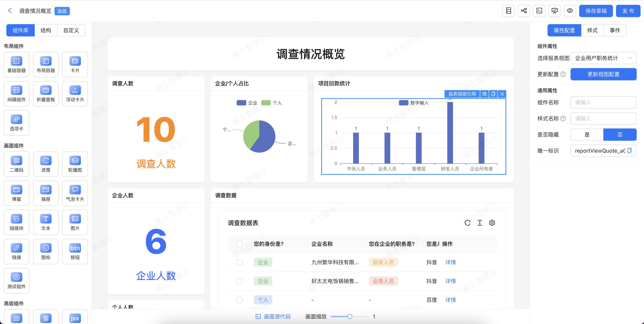
Task: Click the preview eye icon in top toolbar
Action: (570, 11)
